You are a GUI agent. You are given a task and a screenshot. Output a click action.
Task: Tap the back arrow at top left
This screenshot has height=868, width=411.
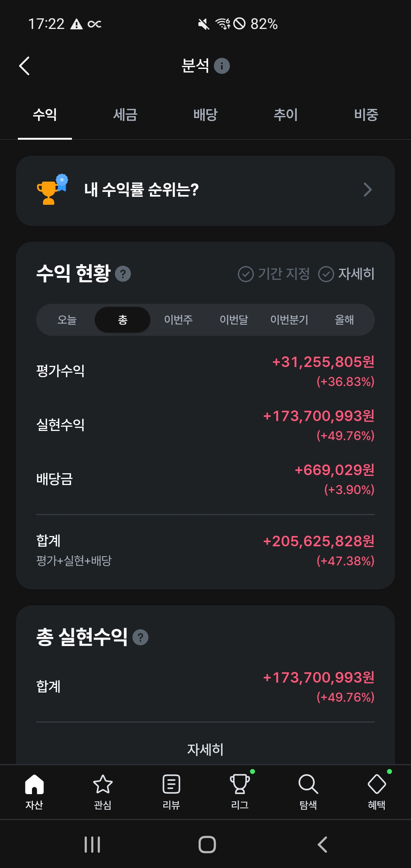tap(25, 66)
